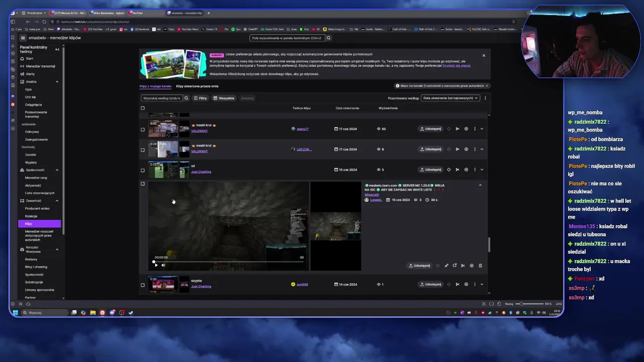Collapse expanded Minecraft clip chevron
The image size is (644, 362).
tap(480, 185)
